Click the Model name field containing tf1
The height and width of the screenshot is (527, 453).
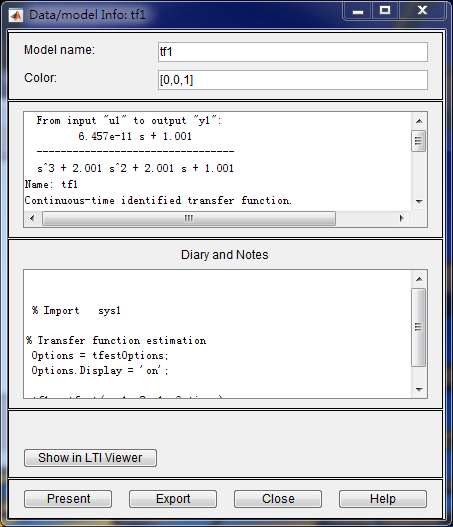293,52
